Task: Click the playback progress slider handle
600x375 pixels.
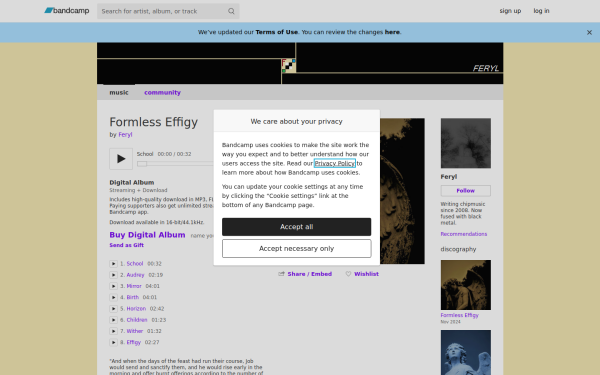Action: coord(142,164)
